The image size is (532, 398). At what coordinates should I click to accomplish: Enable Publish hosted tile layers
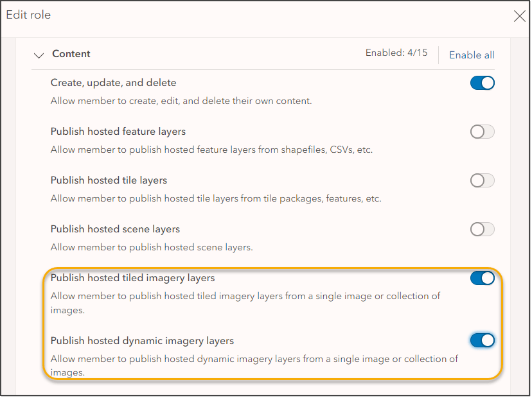pyautogui.click(x=483, y=180)
